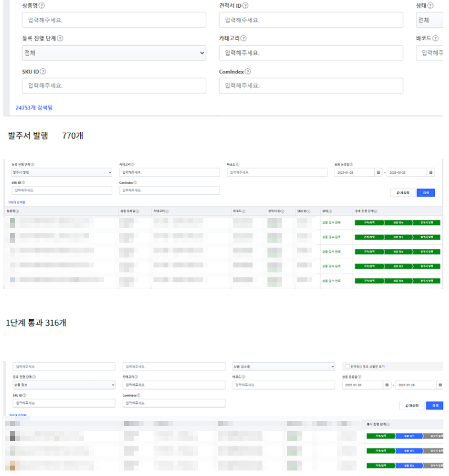This screenshot has width=449, height=476.
Task: Click the 상품명 column header in middle table
Action: pyautogui.click(x=12, y=211)
